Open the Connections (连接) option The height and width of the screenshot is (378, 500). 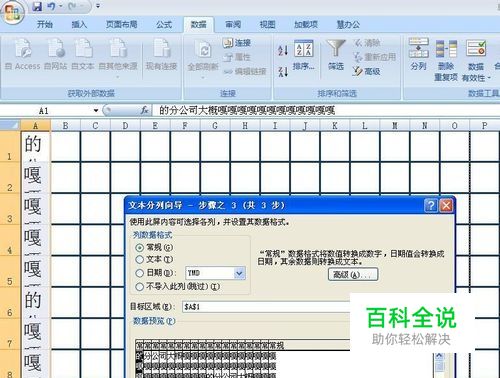click(237, 43)
